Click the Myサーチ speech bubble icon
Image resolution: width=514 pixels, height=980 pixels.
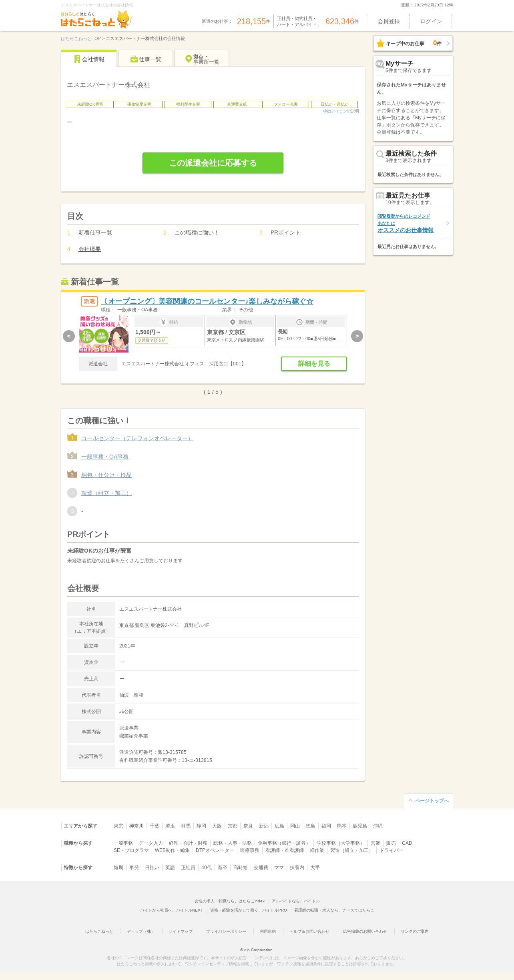click(379, 64)
